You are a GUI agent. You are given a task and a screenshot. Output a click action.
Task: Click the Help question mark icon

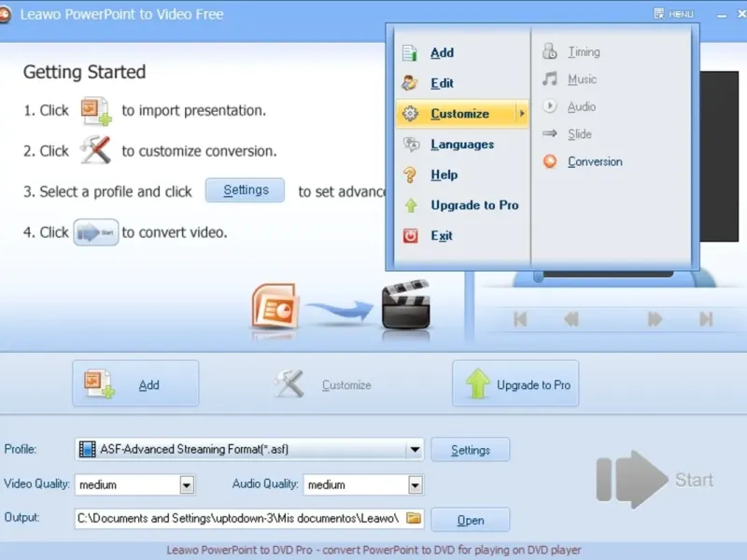[x=410, y=175]
